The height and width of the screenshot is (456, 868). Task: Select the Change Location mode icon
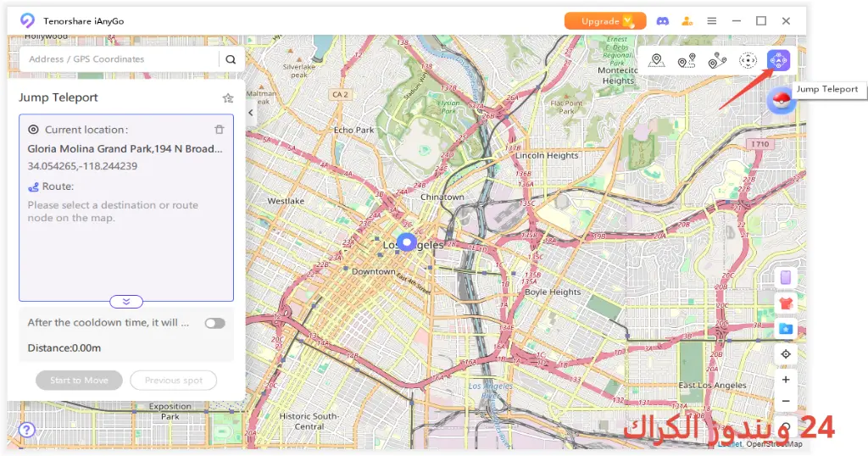[x=657, y=60]
